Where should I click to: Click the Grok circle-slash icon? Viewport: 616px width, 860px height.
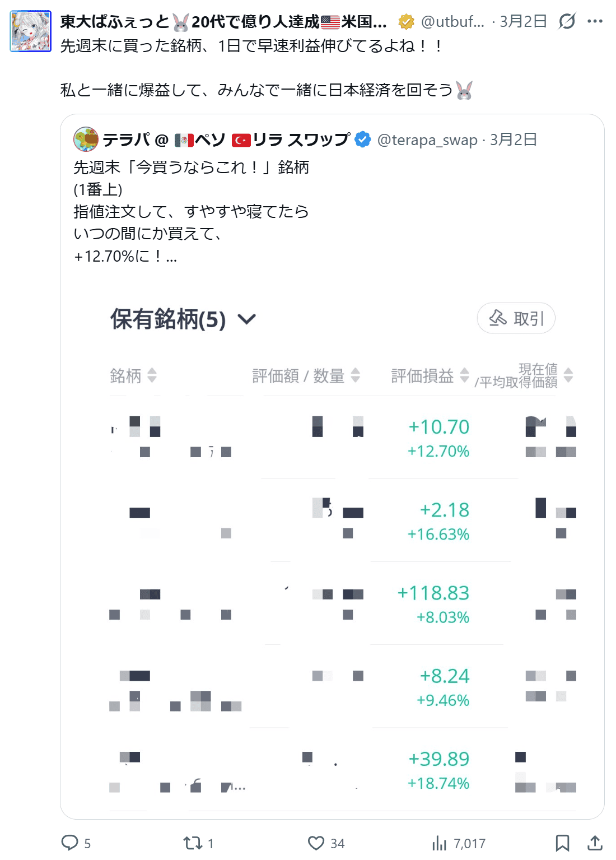click(x=567, y=22)
